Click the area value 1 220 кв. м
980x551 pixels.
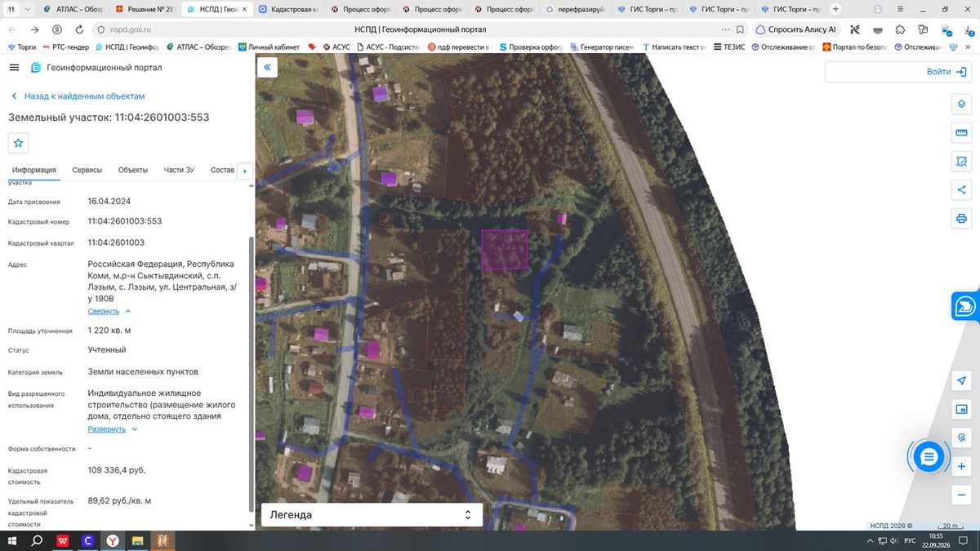[109, 331]
